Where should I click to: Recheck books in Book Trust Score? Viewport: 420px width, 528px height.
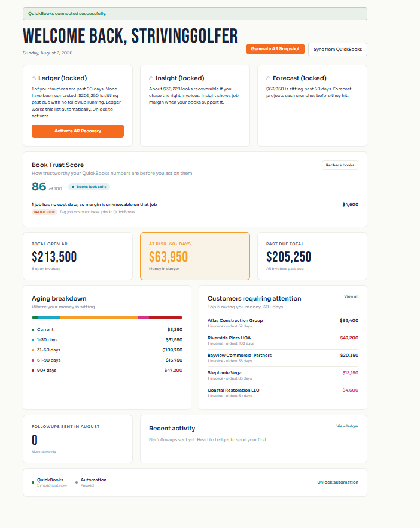[340, 165]
